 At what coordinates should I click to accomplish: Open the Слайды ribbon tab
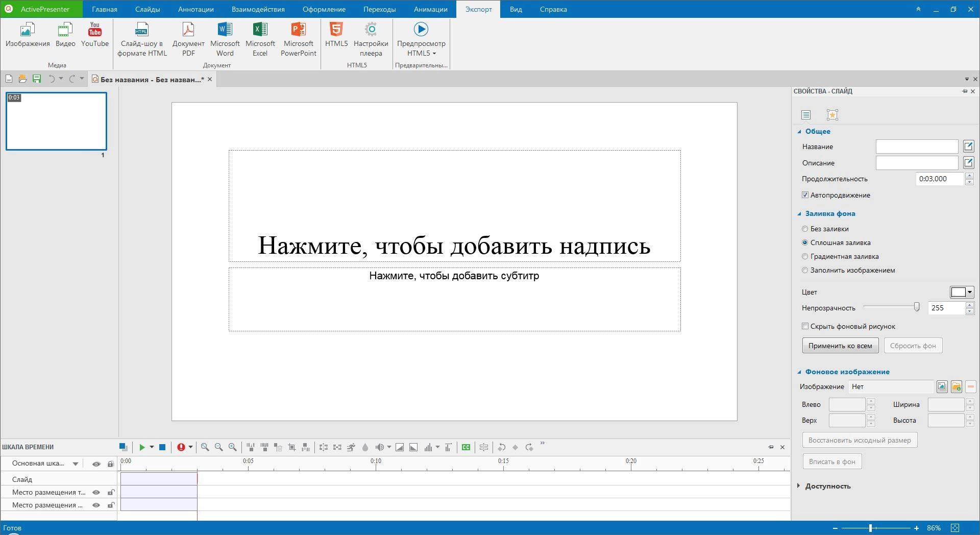click(x=148, y=9)
